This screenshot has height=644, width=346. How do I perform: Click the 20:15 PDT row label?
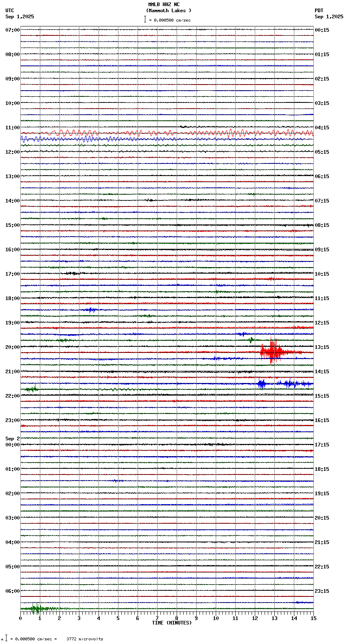[x=322, y=518]
